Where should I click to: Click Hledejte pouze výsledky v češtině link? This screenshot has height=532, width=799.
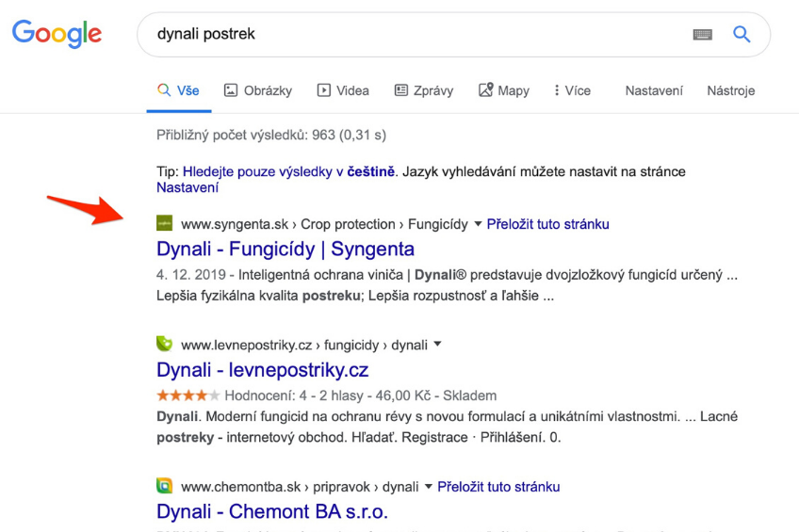tap(288, 171)
